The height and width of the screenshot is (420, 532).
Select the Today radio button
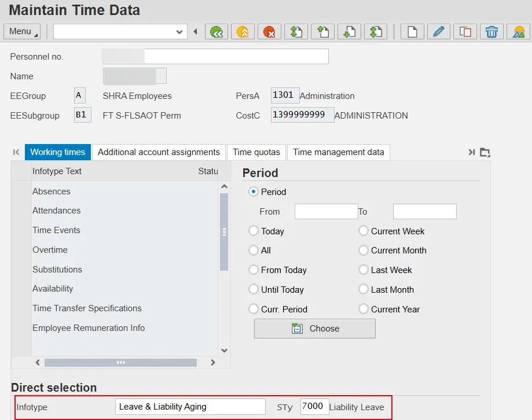coord(254,231)
